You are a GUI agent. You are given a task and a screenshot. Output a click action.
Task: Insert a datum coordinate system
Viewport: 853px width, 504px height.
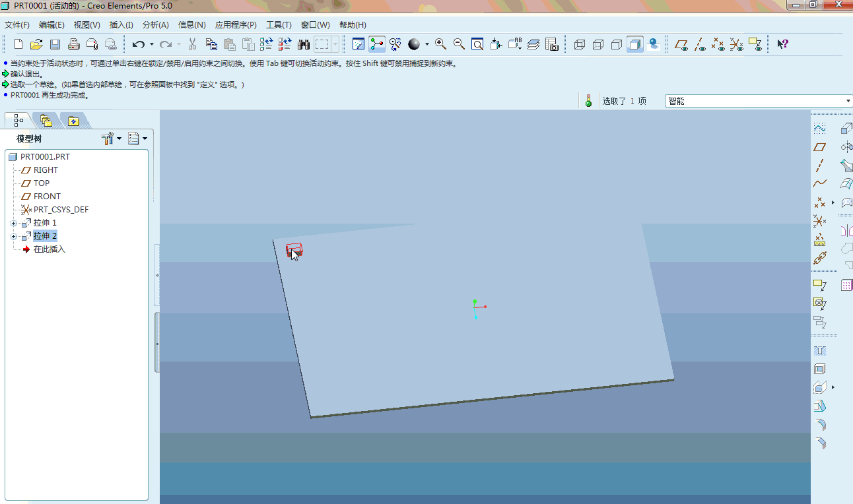819,221
